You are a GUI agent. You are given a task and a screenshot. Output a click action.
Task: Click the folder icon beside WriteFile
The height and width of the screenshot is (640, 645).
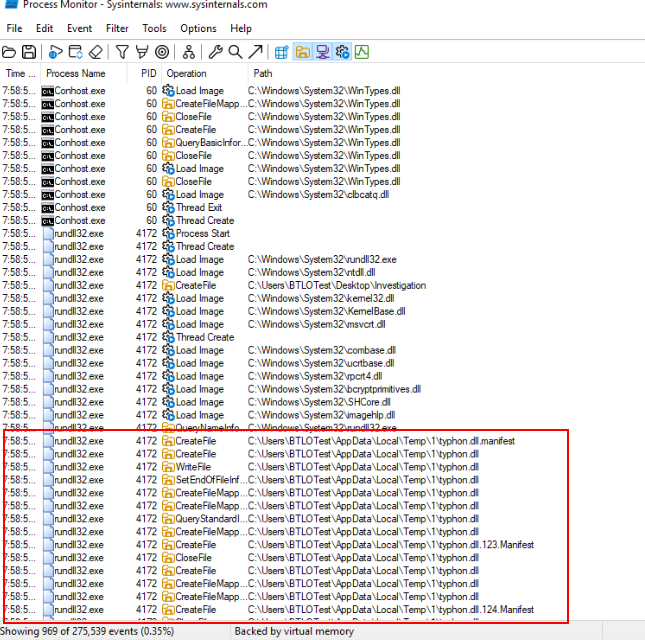point(168,467)
